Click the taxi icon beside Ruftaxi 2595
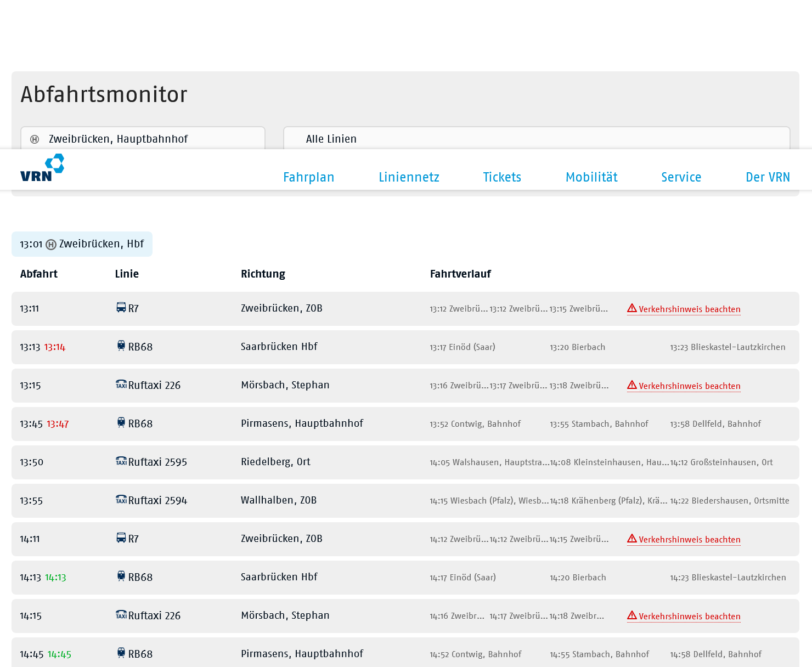The width and height of the screenshot is (812, 667). [x=121, y=461]
